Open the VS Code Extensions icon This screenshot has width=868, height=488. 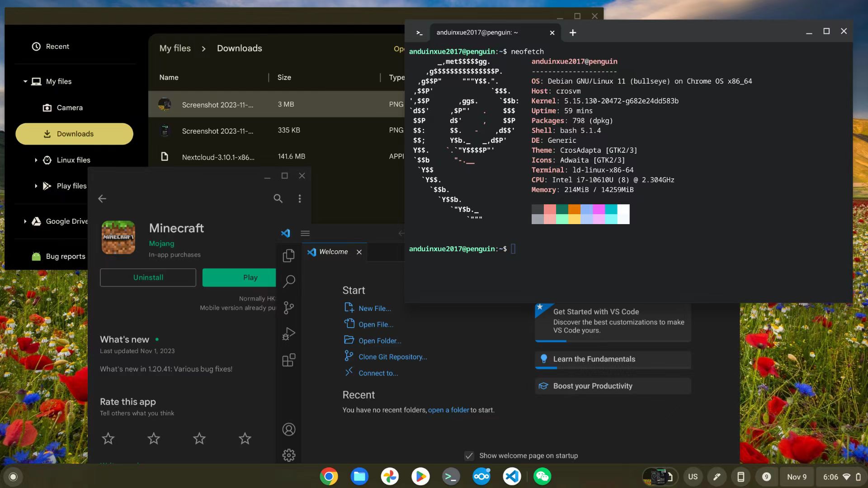pyautogui.click(x=288, y=360)
